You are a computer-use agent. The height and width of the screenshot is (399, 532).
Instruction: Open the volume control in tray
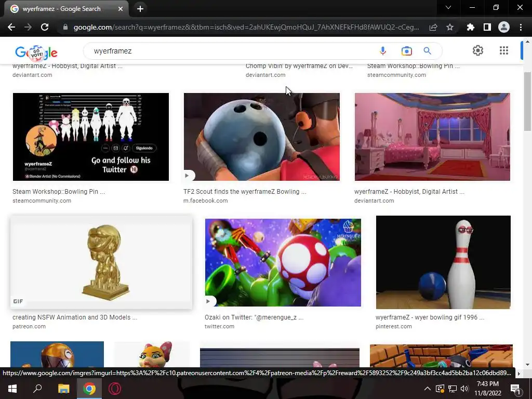464,389
